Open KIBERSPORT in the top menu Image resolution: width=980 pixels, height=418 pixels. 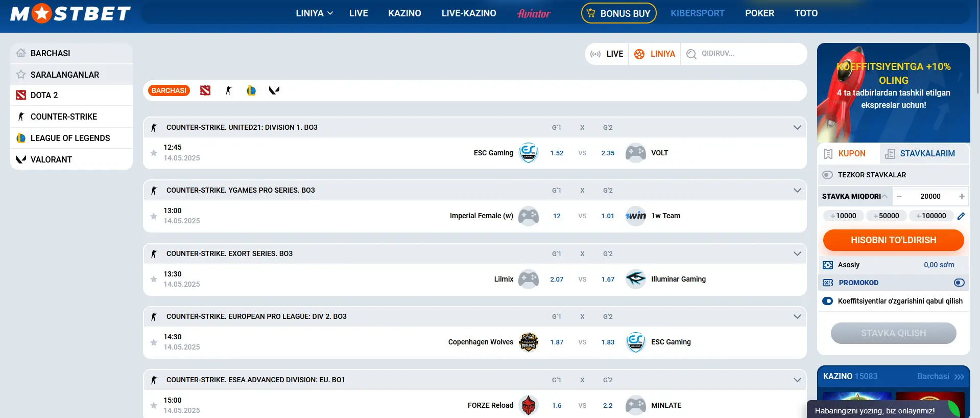tap(698, 13)
